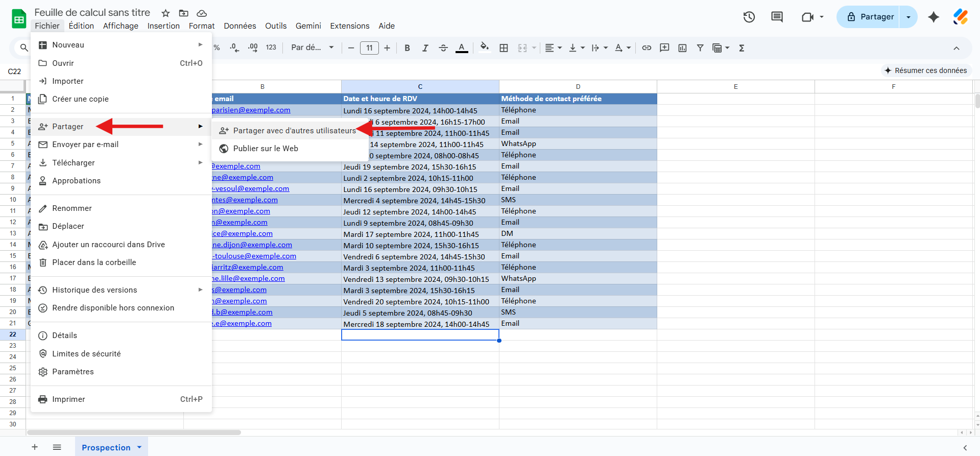The height and width of the screenshot is (456, 980).
Task: Open the text rotation dropdown
Action: click(623, 48)
